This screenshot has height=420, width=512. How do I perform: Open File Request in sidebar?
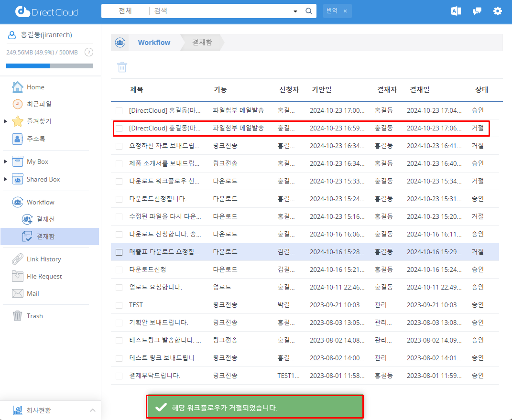pos(44,276)
